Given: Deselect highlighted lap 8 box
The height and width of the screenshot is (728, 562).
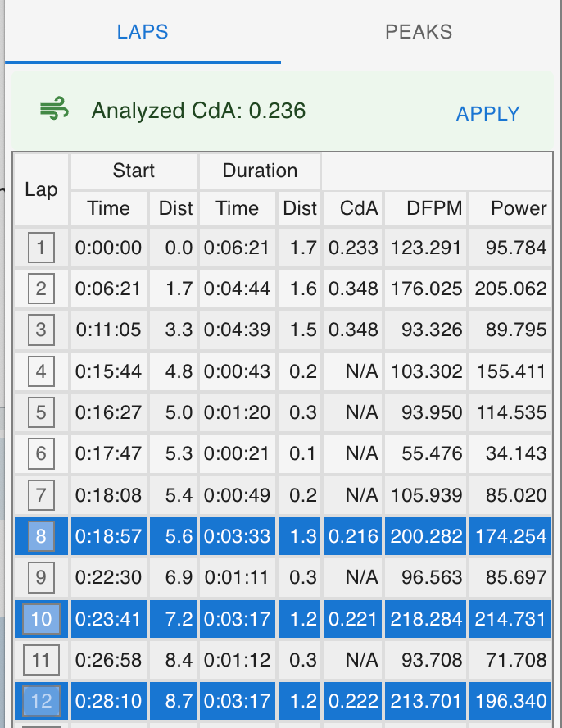Looking at the screenshot, I should (x=41, y=536).
